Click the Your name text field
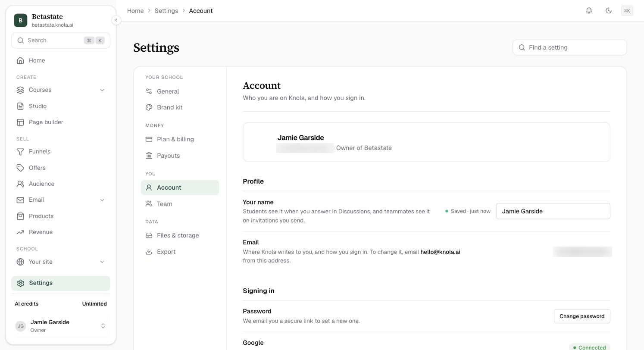Screen dimensions: 644x350 click(x=553, y=211)
